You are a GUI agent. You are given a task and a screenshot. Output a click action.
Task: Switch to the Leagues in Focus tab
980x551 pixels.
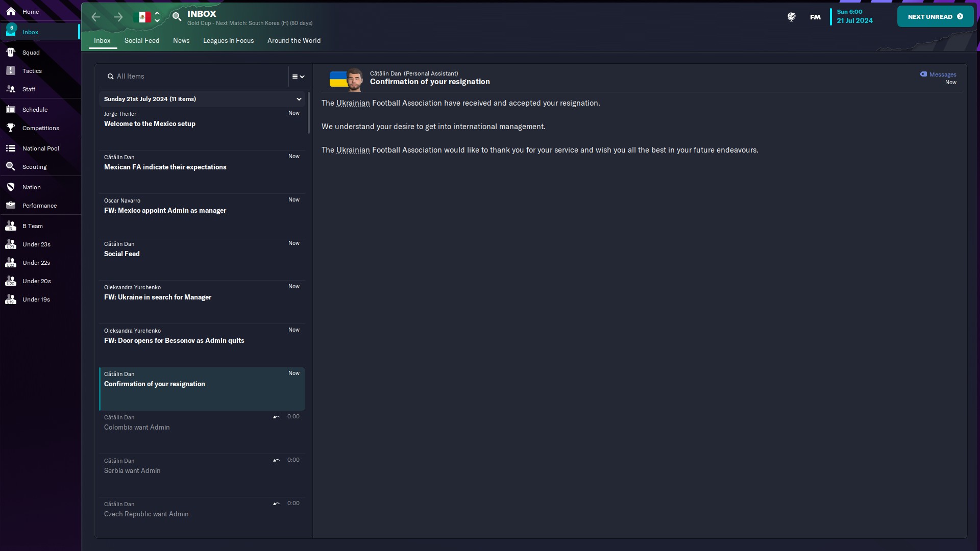click(x=228, y=41)
